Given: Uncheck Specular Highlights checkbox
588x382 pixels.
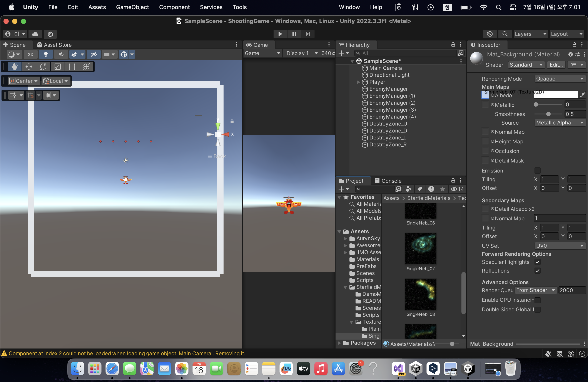Looking at the screenshot, I should (x=537, y=262).
